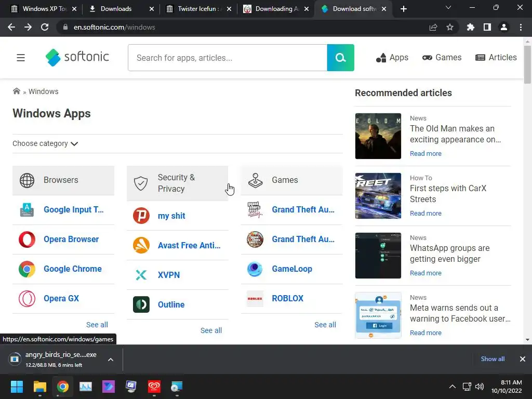
Task: Open the home breadcrumb icon
Action: pos(16,91)
